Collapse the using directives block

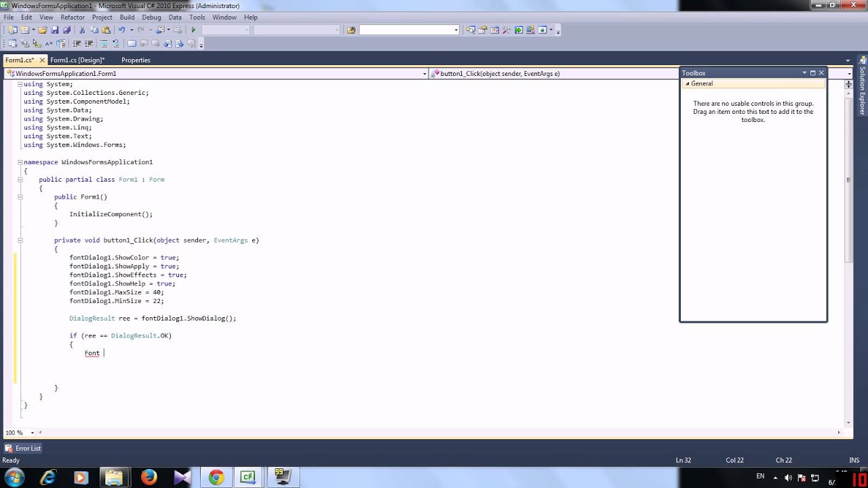[x=20, y=84]
